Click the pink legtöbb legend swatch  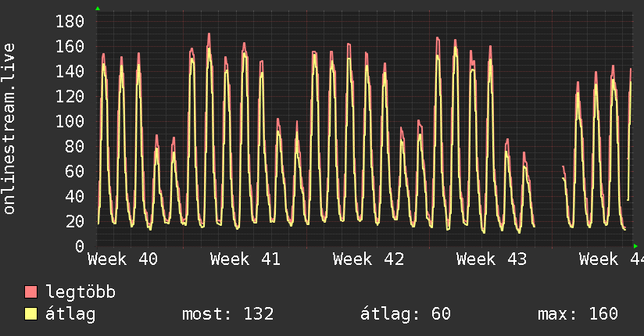(x=30, y=291)
